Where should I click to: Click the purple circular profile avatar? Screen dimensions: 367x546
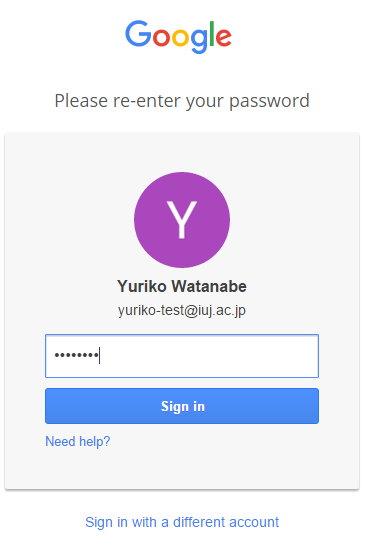pyautogui.click(x=182, y=220)
